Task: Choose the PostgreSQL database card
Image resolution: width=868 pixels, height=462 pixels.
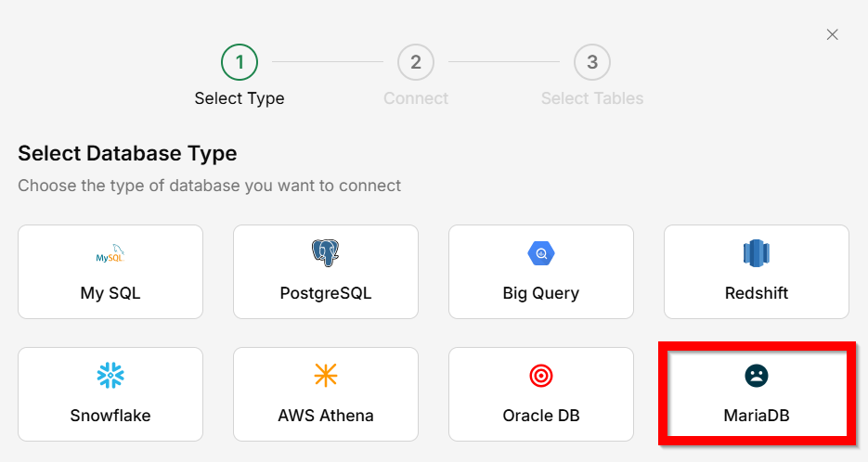Action: point(325,272)
